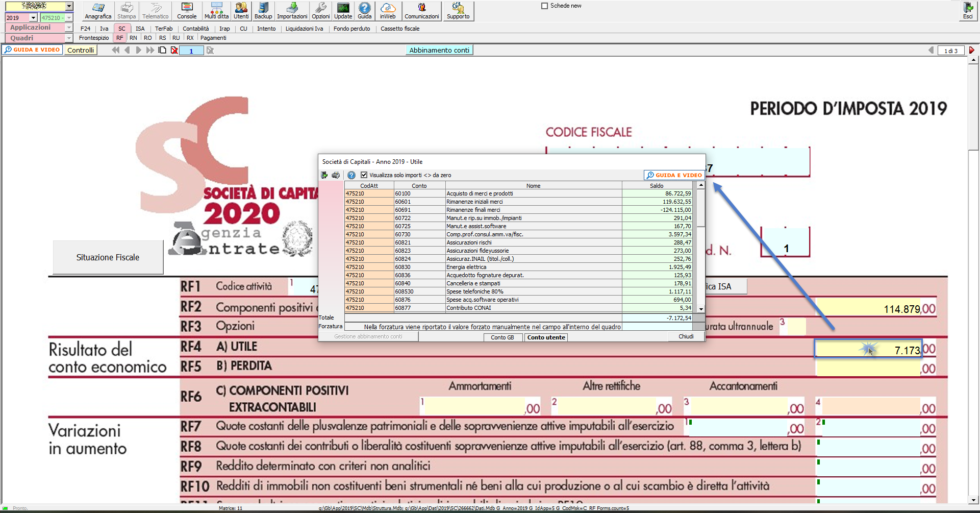Screen dimensions: 980x513
Task: Delete current form with red X
Action: coord(174,50)
